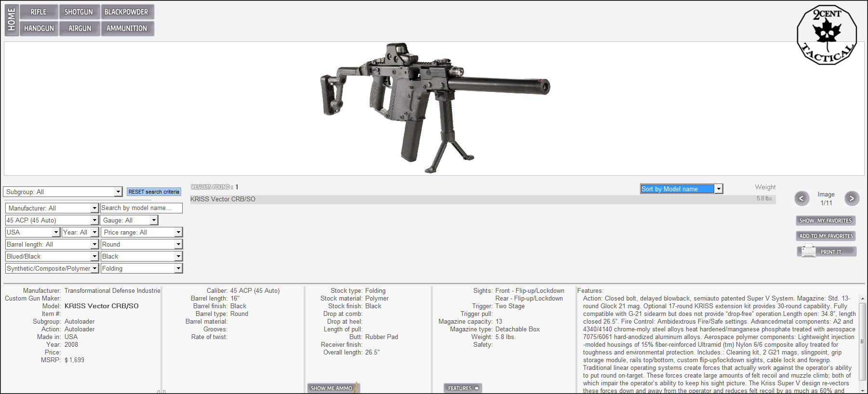Click the 2Cent Tactical logo
Image resolution: width=868 pixels, height=394 pixels.
point(827,35)
